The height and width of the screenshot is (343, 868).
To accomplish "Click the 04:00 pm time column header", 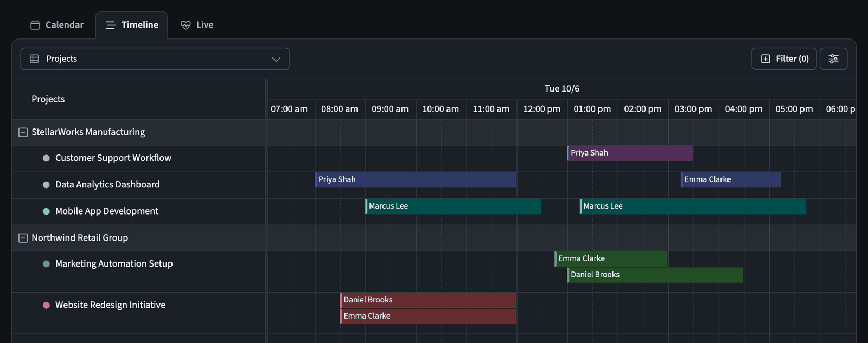I will (744, 109).
